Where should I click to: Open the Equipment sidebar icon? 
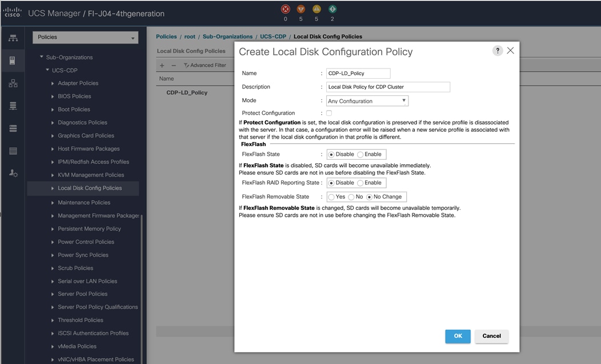pos(13,38)
